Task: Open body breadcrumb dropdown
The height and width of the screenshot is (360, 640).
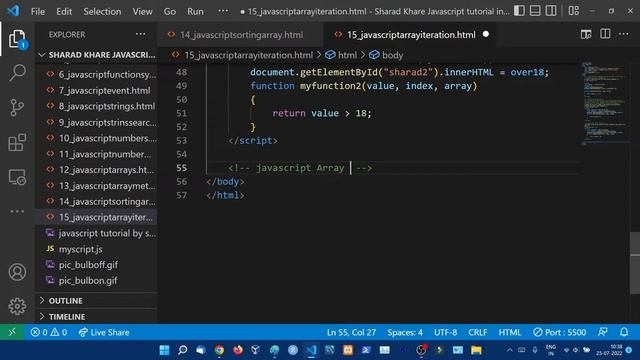Action: pos(386,55)
